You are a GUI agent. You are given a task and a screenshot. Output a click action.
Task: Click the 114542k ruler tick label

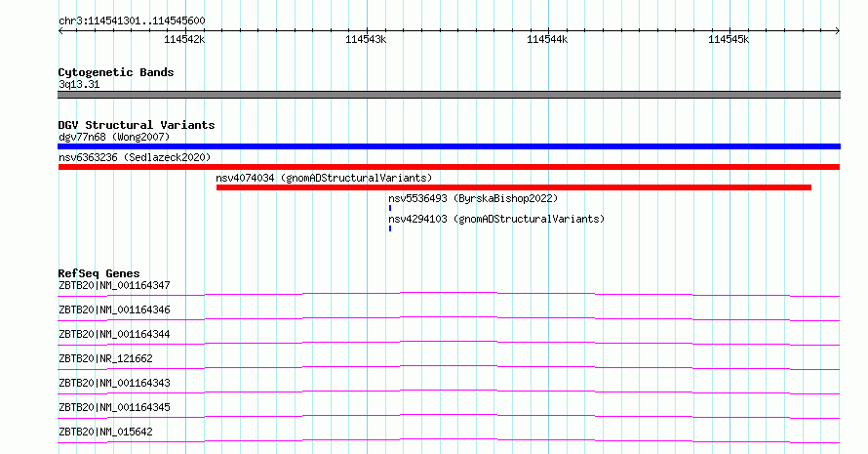(184, 39)
